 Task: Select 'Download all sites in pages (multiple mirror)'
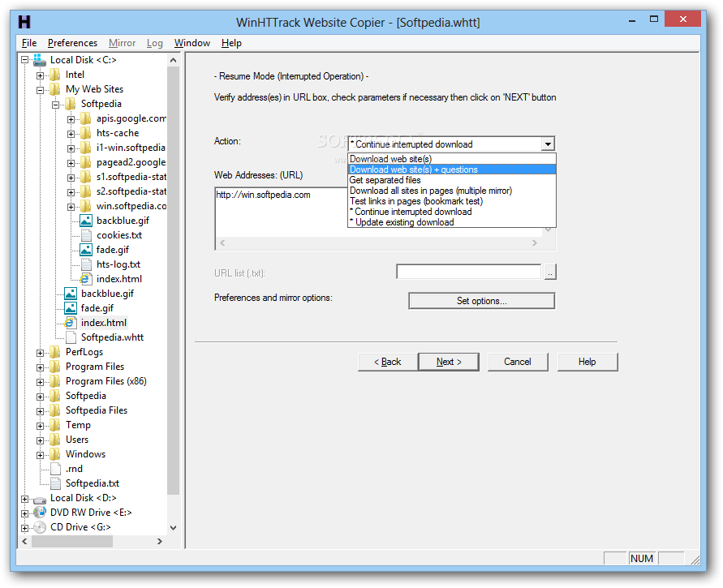point(452,191)
